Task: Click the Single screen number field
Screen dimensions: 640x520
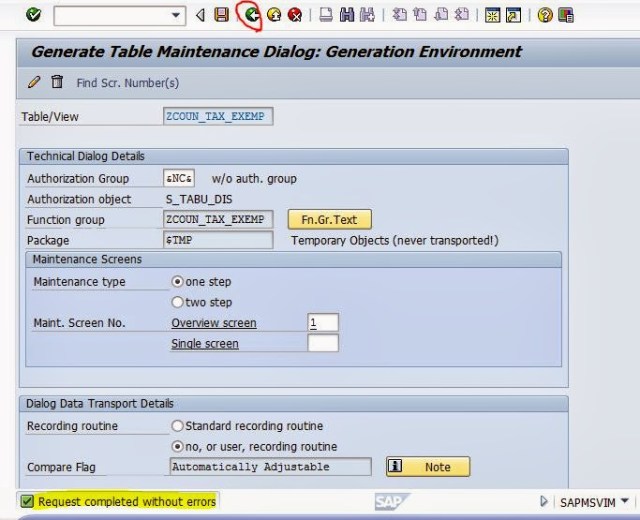Action: (x=323, y=343)
